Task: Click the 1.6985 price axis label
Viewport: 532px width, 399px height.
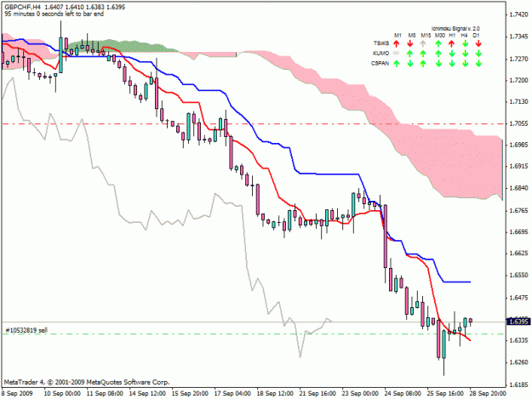Action: coord(519,145)
